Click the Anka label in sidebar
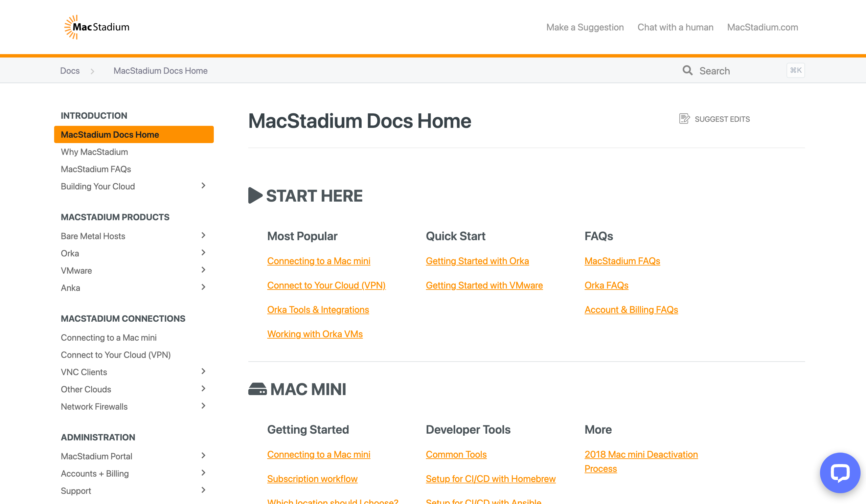This screenshot has height=504, width=866. (x=70, y=288)
